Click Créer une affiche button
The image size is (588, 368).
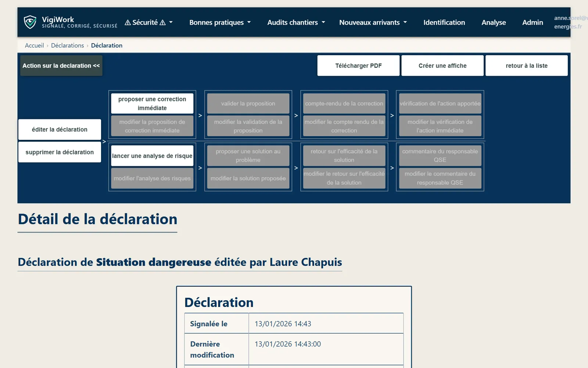[442, 66]
